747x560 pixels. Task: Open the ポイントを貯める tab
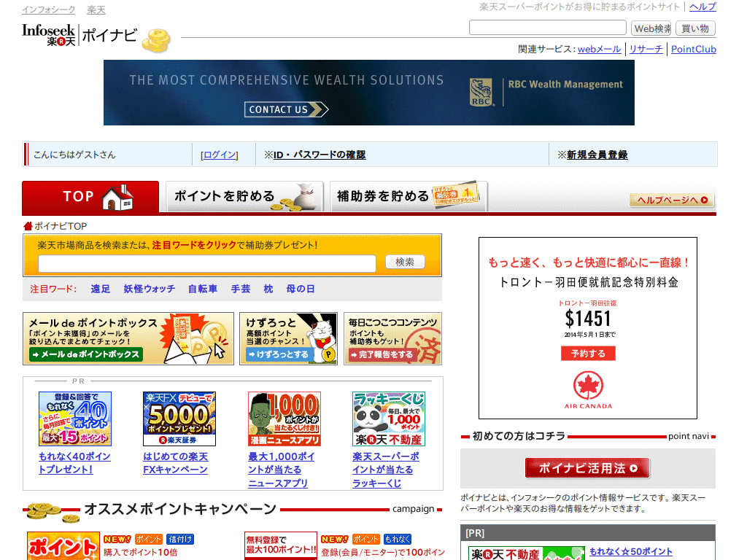tap(244, 196)
